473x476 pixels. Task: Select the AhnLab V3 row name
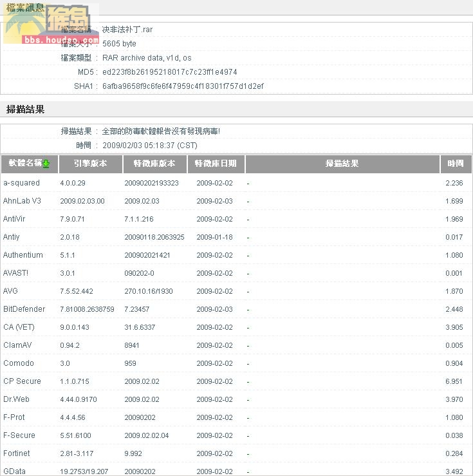(22, 201)
